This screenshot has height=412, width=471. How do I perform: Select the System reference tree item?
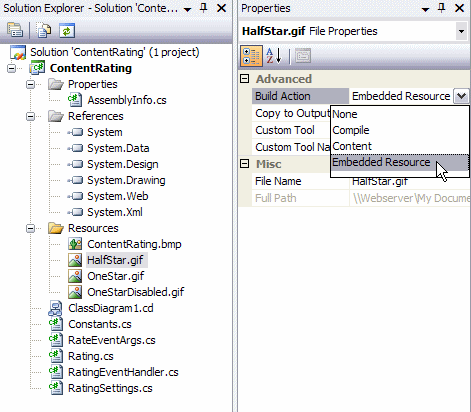click(105, 132)
